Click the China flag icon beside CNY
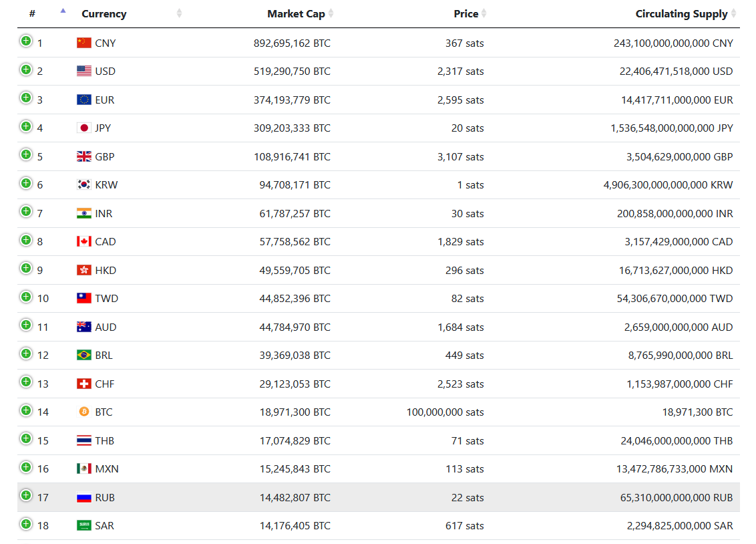Screen dimensions: 756x544 [x=83, y=43]
